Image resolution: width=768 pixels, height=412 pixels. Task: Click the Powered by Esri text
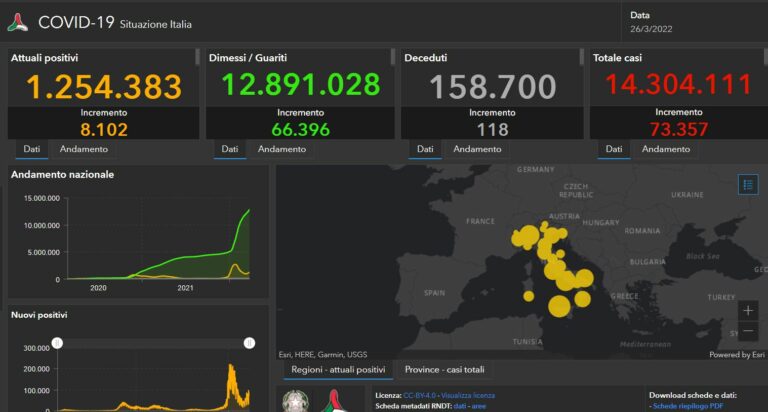(x=737, y=354)
